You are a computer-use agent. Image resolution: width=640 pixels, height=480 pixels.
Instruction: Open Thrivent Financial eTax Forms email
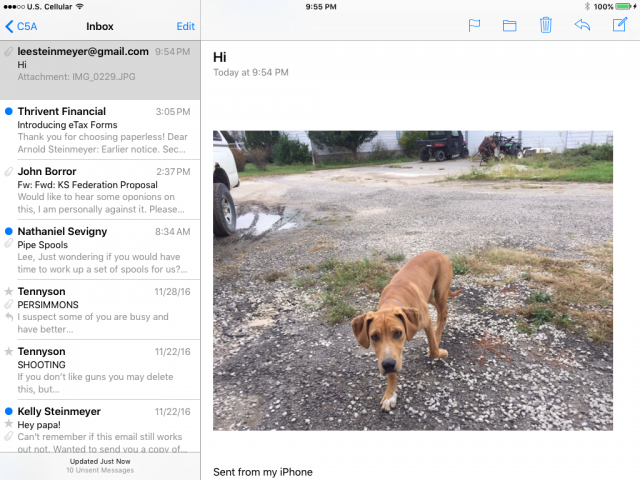tap(100, 130)
